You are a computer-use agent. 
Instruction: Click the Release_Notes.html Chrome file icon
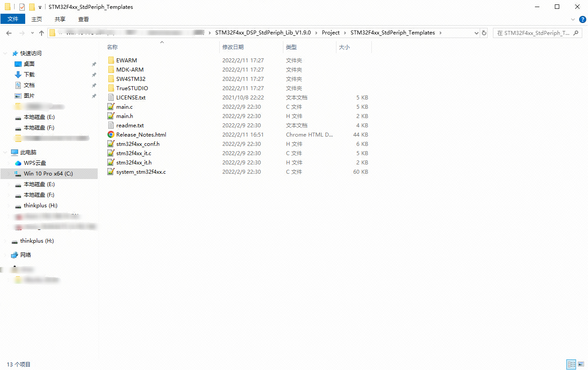click(111, 135)
